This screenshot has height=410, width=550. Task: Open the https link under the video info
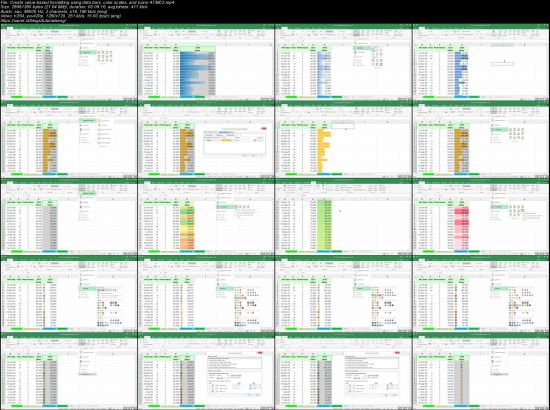click(x=33, y=20)
